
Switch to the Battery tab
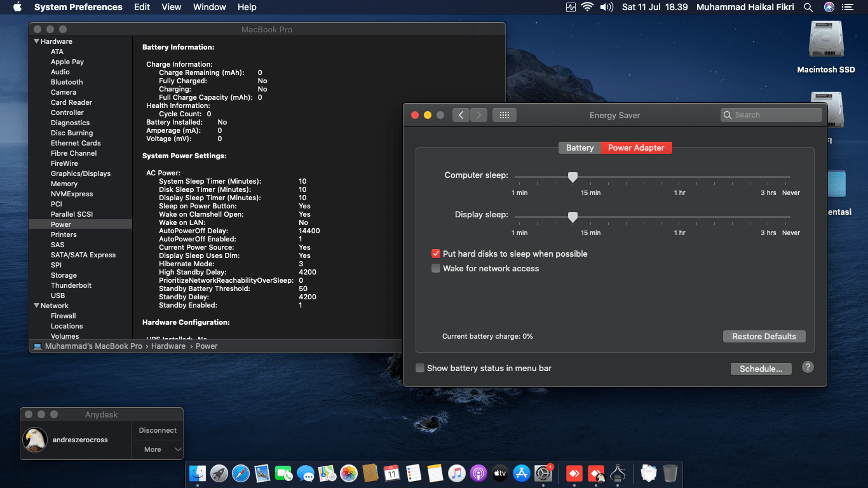pos(580,147)
